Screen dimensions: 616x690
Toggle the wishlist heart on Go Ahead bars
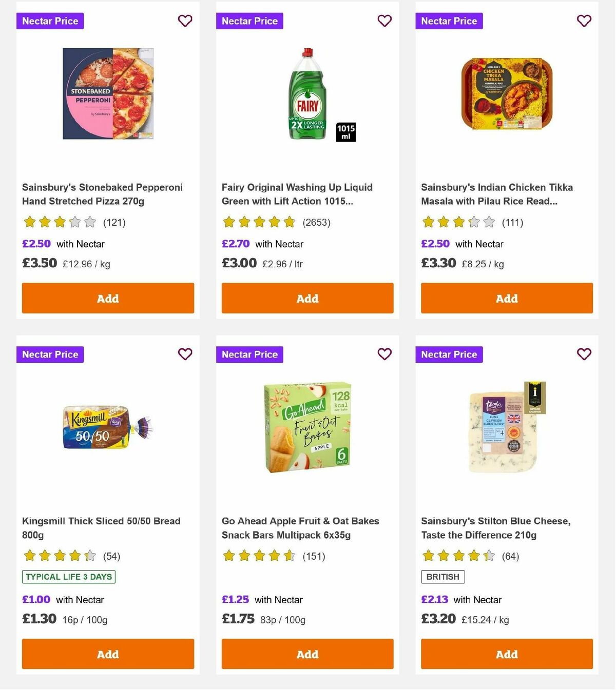coord(384,354)
